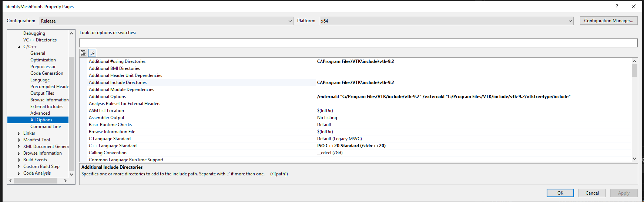
Task: Click the options search field
Action: (x=358, y=43)
